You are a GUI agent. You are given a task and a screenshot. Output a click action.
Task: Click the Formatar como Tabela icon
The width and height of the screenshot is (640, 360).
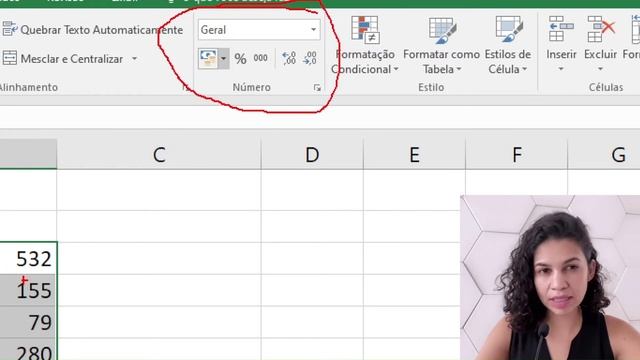point(442,30)
